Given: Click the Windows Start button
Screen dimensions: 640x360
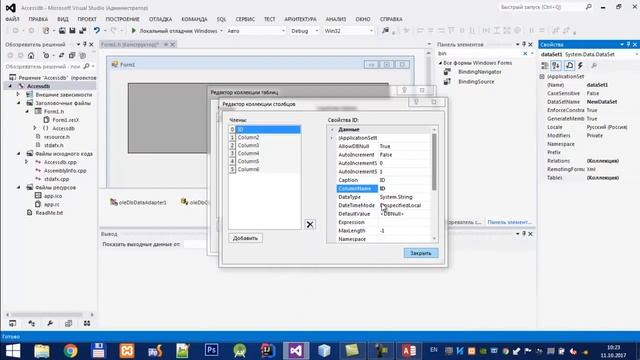Looking at the screenshot, I should pyautogui.click(x=13, y=351).
